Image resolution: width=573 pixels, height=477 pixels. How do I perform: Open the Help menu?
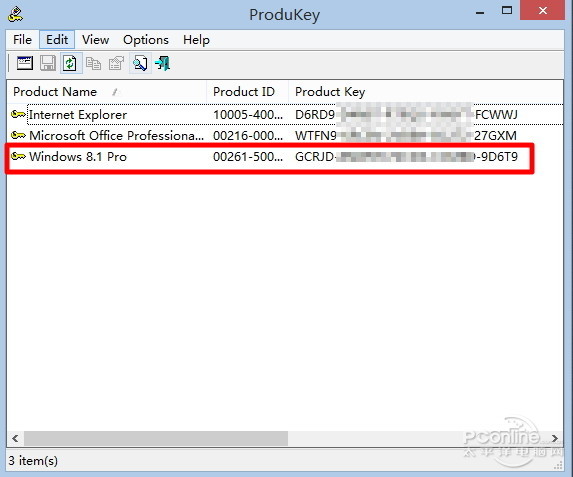[x=196, y=39]
